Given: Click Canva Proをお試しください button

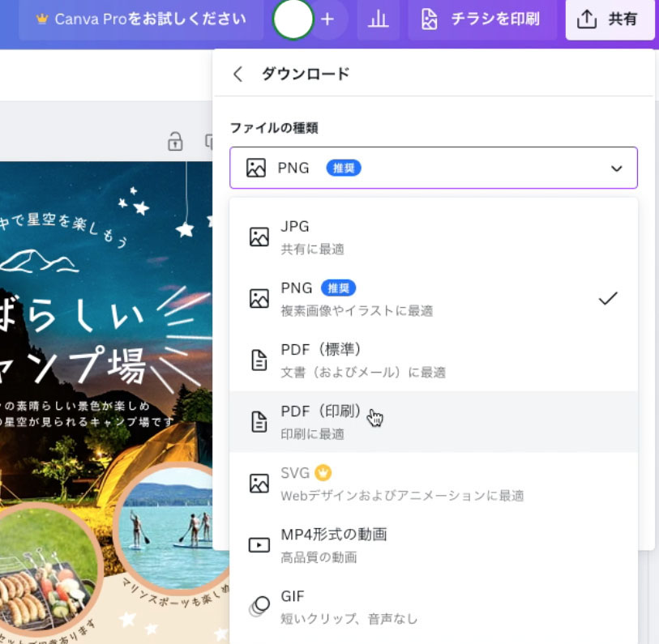Looking at the screenshot, I should click(141, 19).
